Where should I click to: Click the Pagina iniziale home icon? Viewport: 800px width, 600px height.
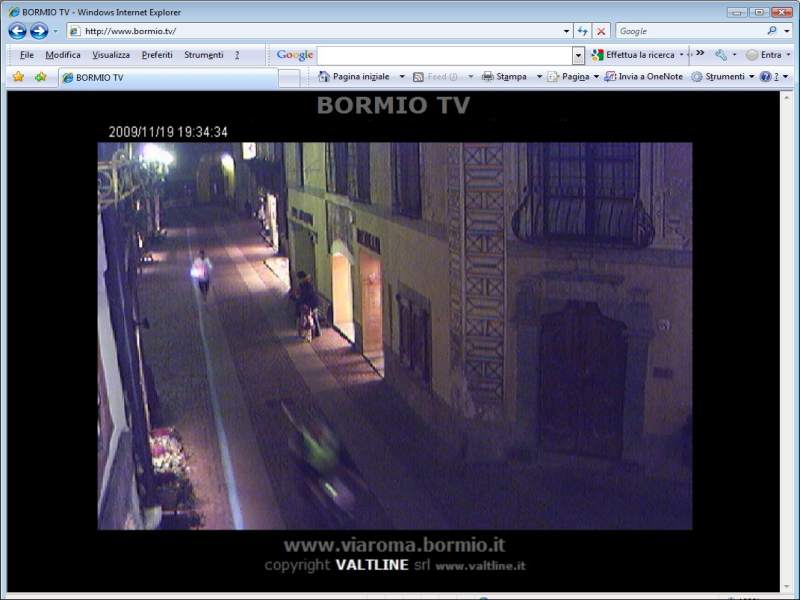[323, 77]
